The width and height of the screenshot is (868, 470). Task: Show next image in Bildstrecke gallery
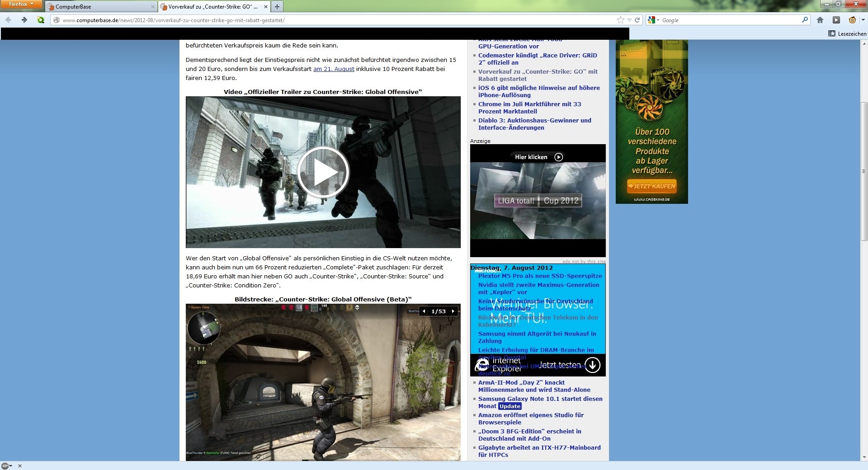[453, 311]
